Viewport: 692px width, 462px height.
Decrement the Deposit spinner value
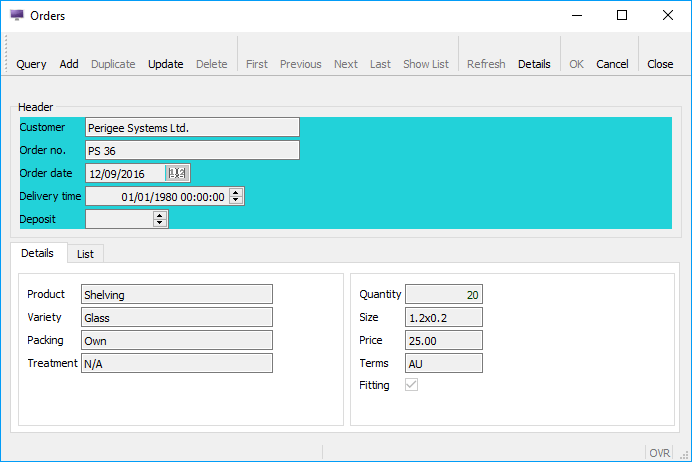pyautogui.click(x=160, y=223)
